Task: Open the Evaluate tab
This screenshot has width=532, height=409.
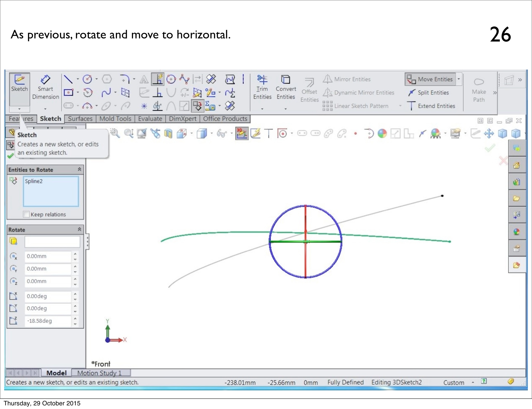Action: [150, 119]
